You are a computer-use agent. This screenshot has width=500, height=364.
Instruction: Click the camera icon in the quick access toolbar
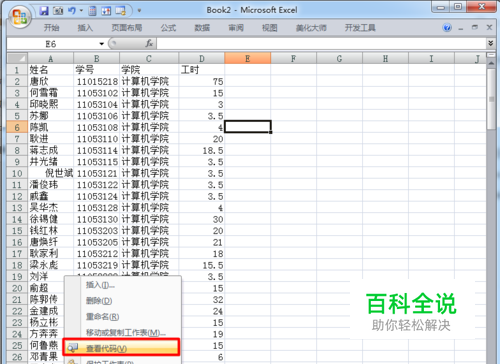58,11
